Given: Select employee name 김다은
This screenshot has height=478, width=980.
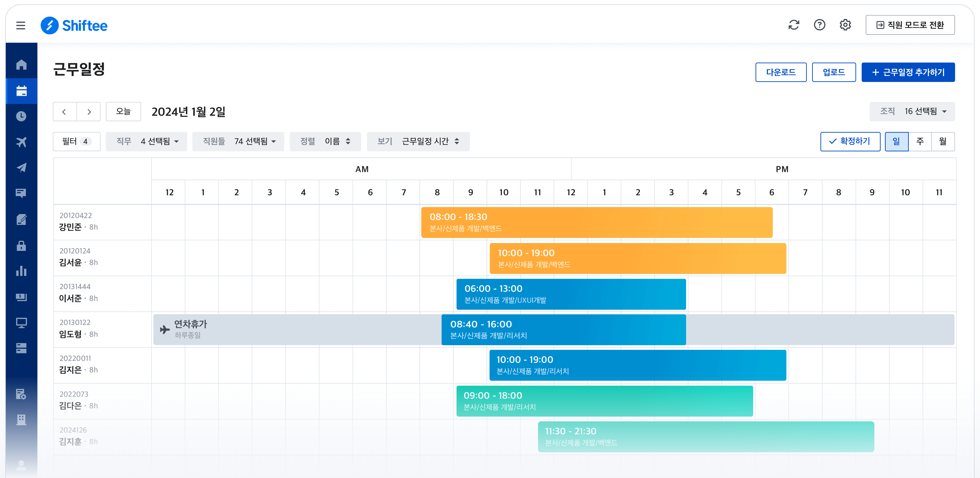Looking at the screenshot, I should (70, 406).
